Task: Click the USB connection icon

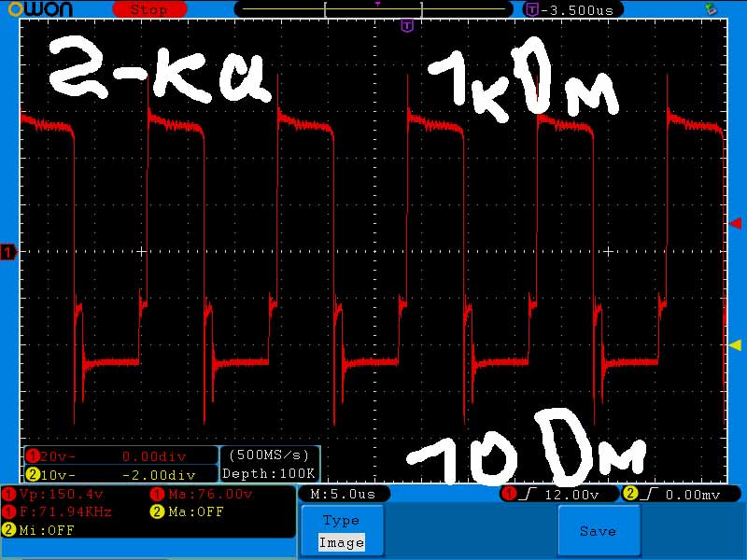Action: click(x=711, y=8)
